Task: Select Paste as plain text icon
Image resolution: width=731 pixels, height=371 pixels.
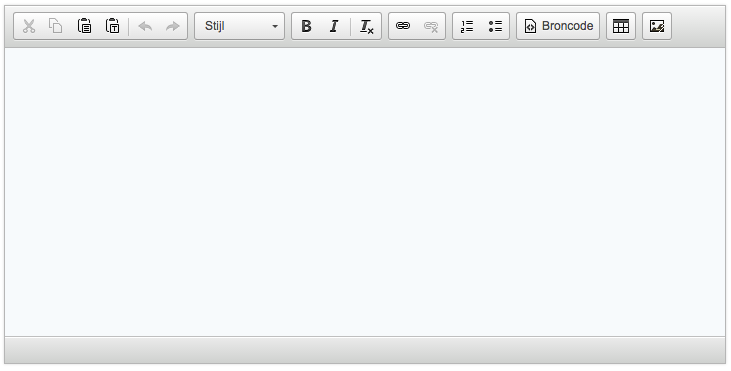Action: tap(113, 26)
